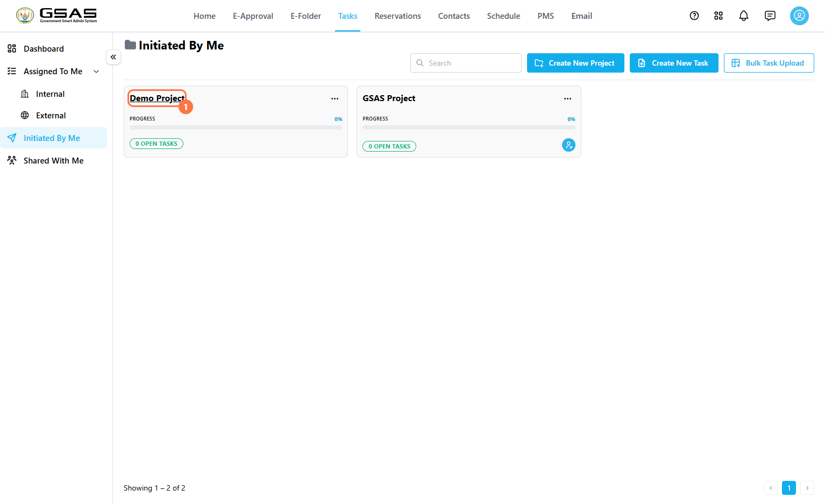Click the External globe icon
The height and width of the screenshot is (504, 825).
[x=25, y=115]
